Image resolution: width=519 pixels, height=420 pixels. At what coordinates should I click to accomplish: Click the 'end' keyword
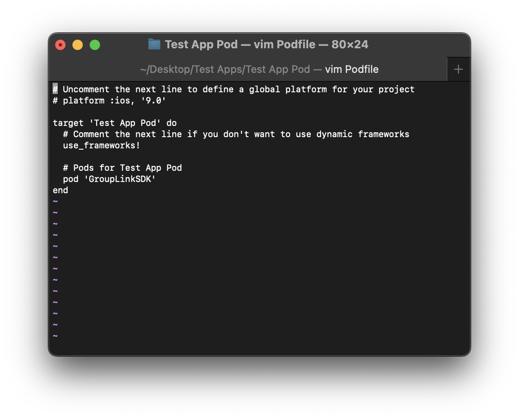[60, 190]
